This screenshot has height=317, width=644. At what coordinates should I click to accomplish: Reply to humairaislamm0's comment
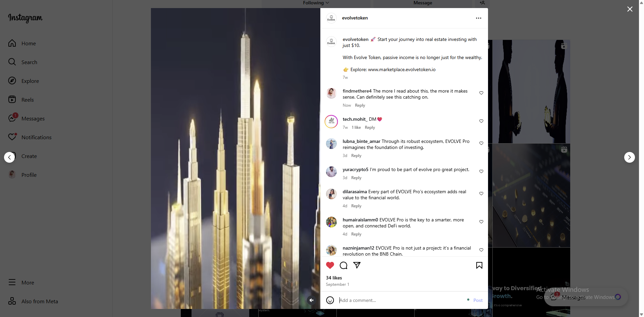356,234
